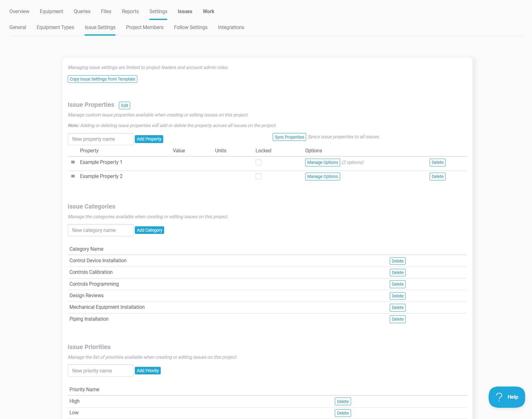Open the Help widget
532x419 pixels.
coord(507,397)
